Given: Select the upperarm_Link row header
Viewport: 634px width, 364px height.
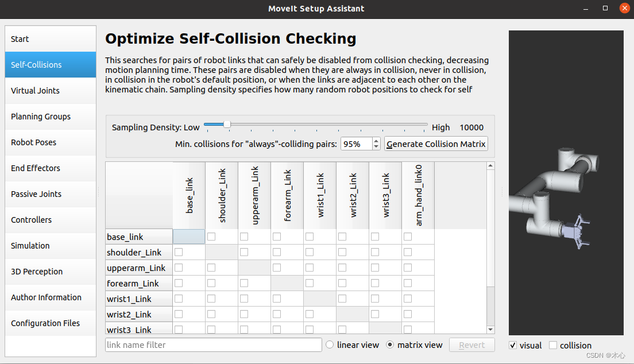Looking at the screenshot, I should pos(139,268).
